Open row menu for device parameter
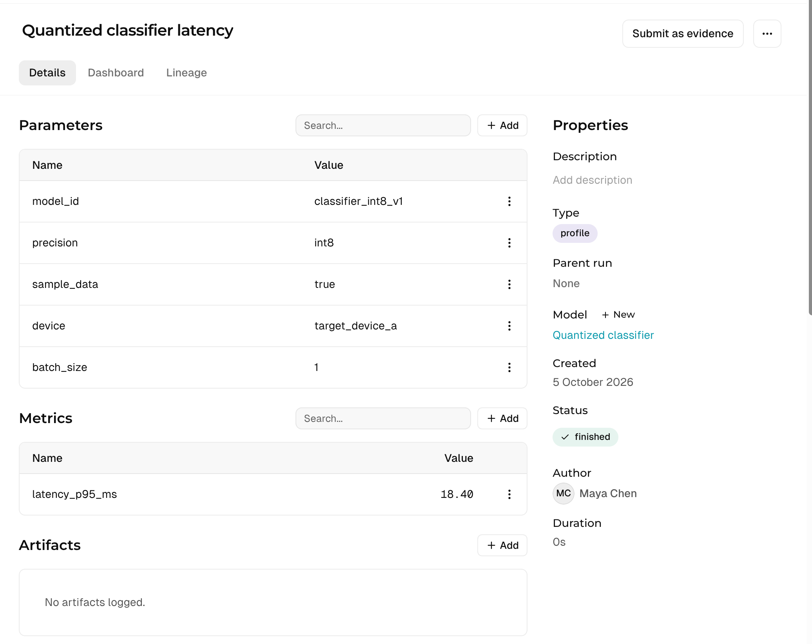Image resolution: width=812 pixels, height=644 pixels. [x=509, y=326]
